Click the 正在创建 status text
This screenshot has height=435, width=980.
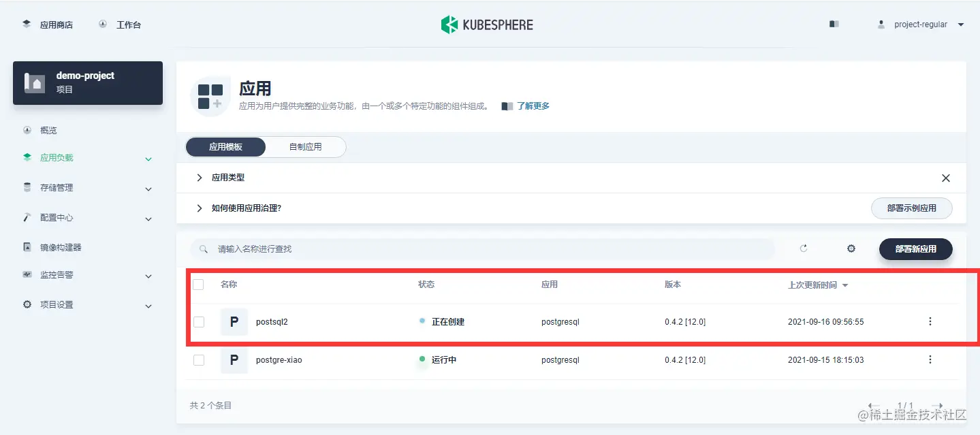[448, 321]
